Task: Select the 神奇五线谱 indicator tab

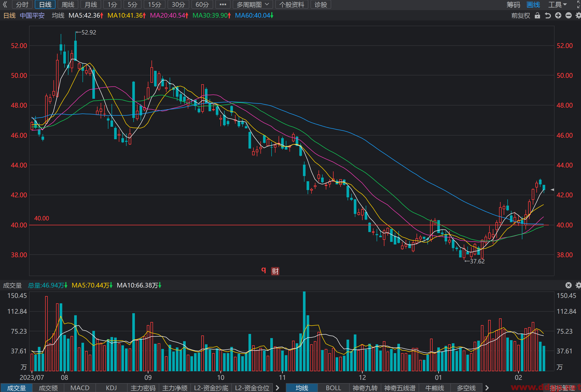Action: coord(400,388)
